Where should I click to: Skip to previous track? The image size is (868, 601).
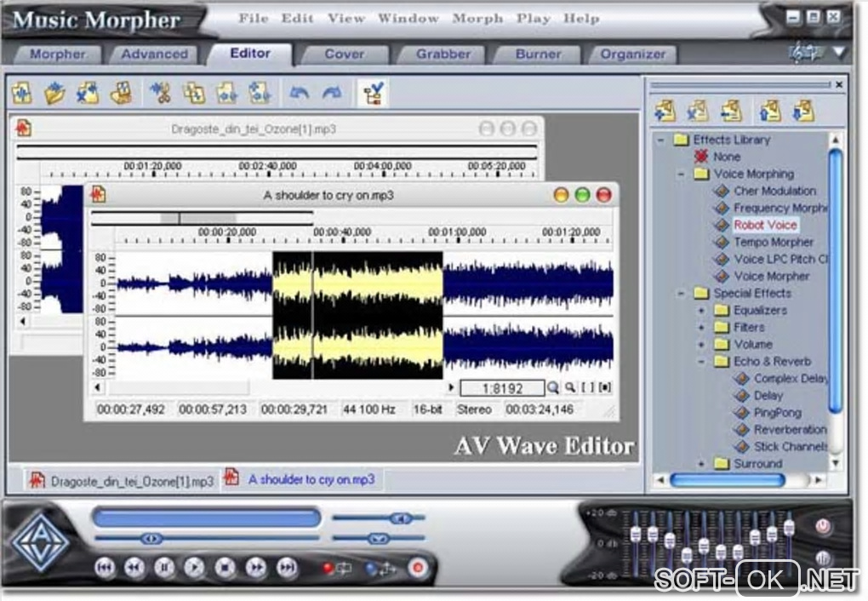pyautogui.click(x=105, y=568)
